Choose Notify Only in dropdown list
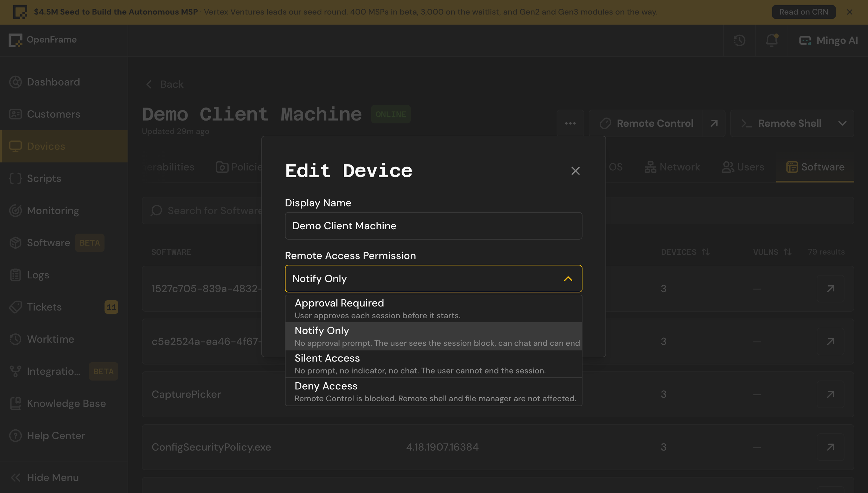This screenshot has width=868, height=493. coord(433,336)
